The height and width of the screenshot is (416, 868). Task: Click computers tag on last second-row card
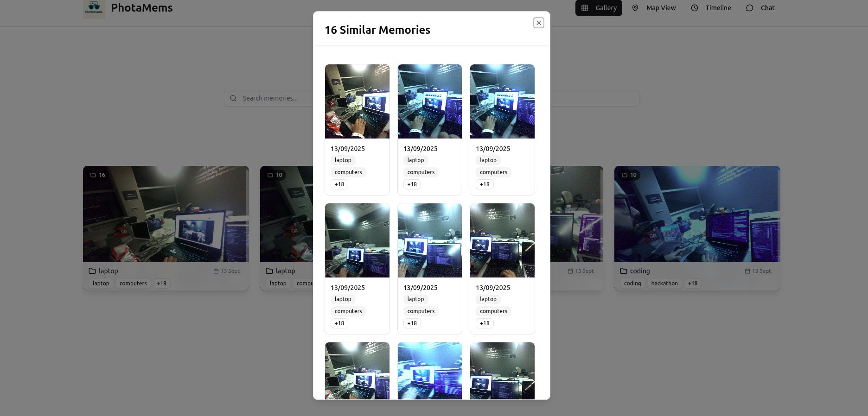(x=493, y=311)
